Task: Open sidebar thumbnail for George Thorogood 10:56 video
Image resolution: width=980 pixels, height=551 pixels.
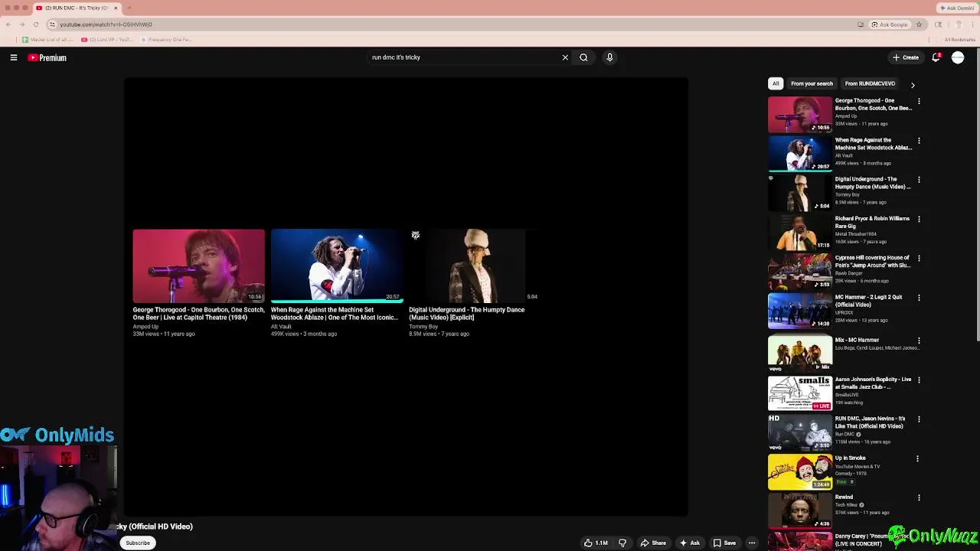Action: 800,114
